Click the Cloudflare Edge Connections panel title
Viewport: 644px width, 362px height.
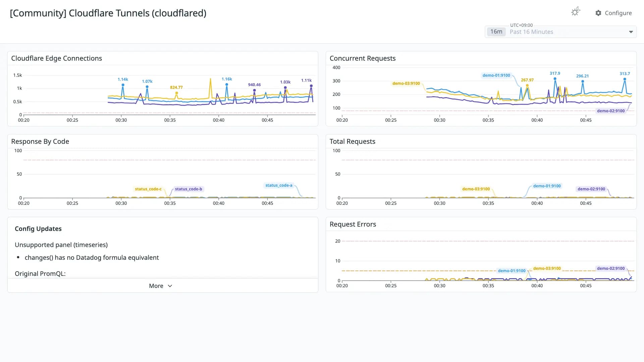click(x=57, y=58)
